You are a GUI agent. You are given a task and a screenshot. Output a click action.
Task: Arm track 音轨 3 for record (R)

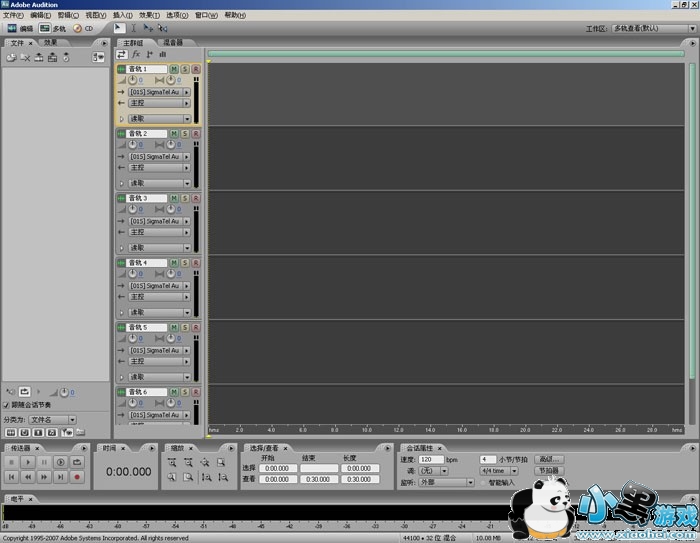[x=196, y=198]
